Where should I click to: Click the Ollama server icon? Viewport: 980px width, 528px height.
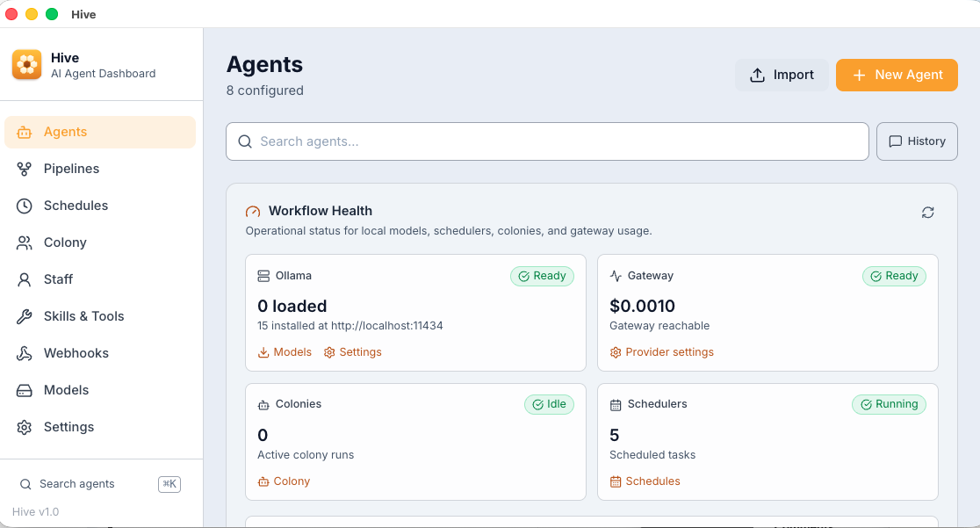tap(263, 276)
